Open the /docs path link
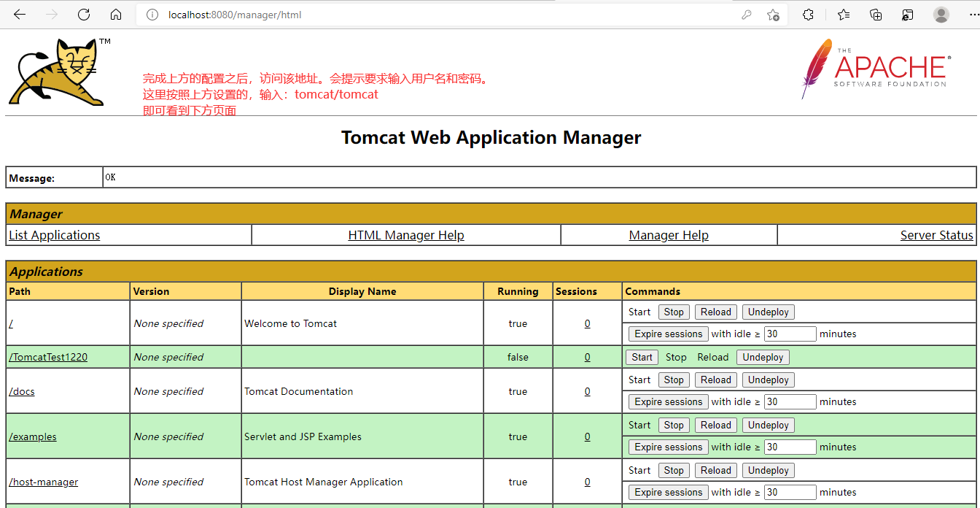This screenshot has width=980, height=508. (x=22, y=391)
